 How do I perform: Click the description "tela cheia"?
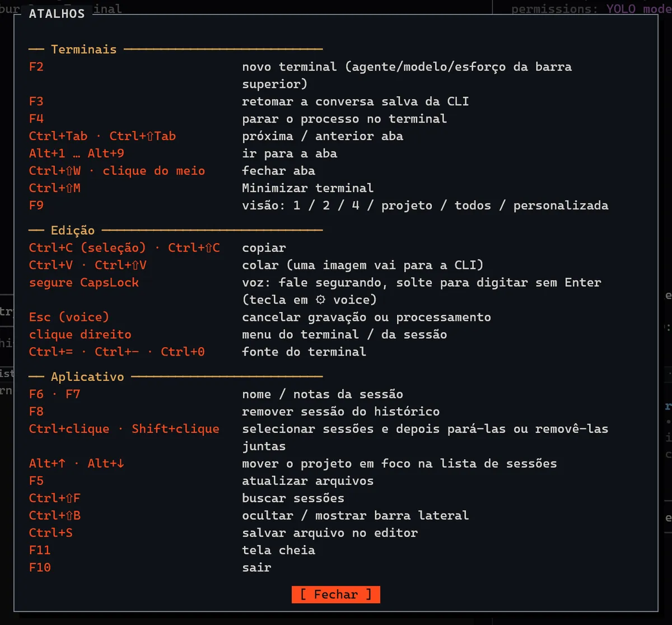coord(278,551)
